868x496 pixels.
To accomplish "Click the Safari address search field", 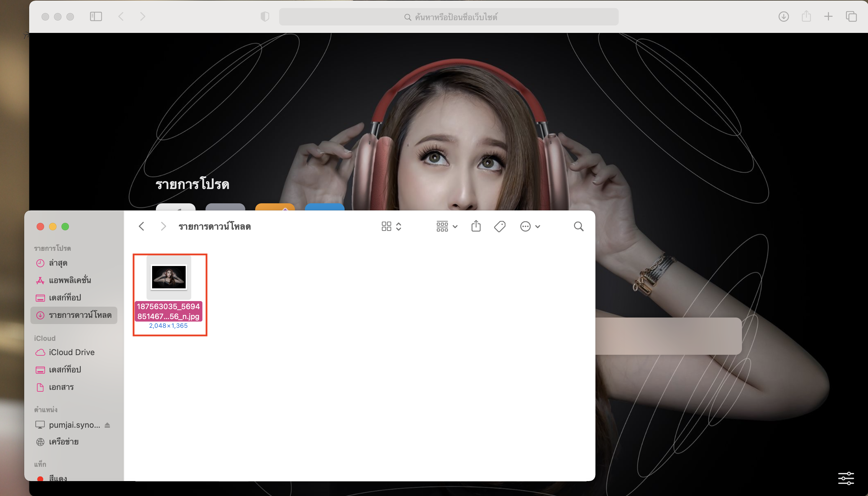I will point(449,17).
